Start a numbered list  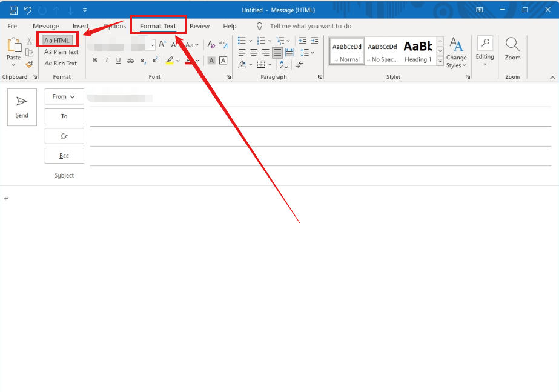coord(261,41)
